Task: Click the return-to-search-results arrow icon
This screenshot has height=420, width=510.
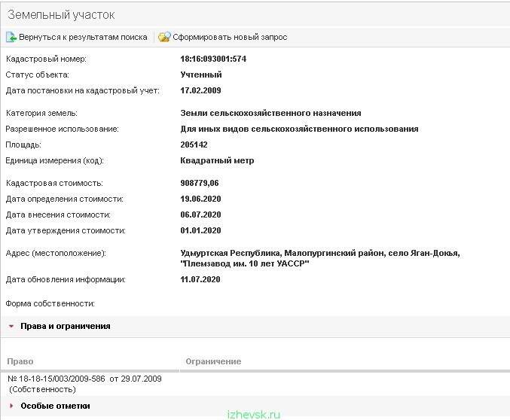Action: pyautogui.click(x=11, y=37)
